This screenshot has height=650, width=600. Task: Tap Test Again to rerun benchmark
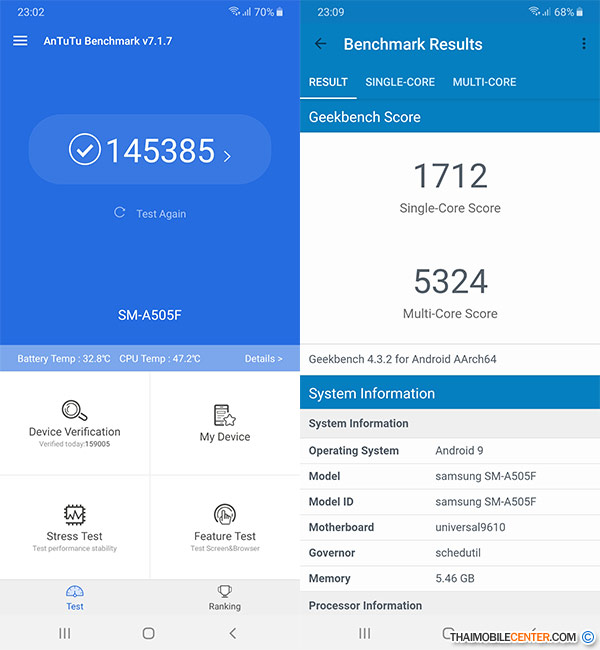click(150, 213)
